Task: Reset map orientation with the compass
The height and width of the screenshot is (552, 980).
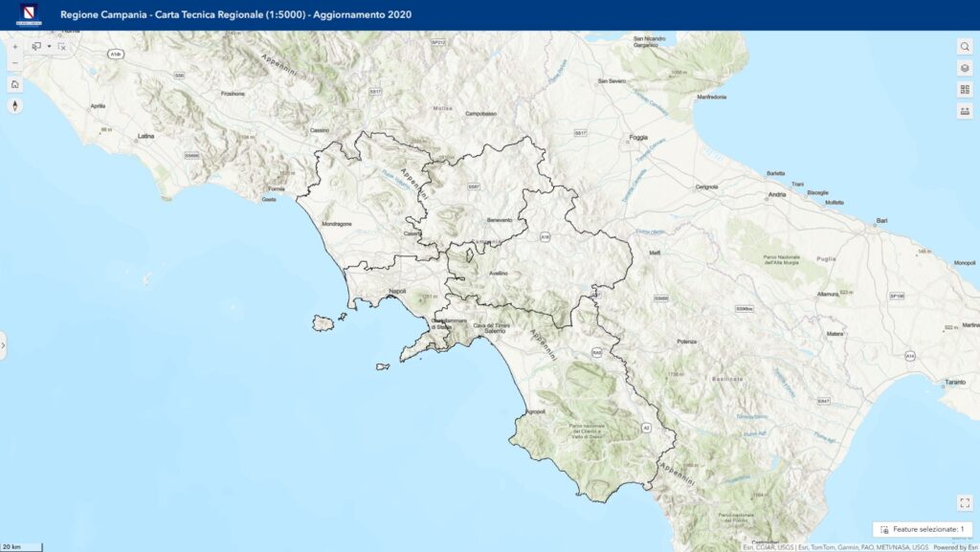Action: [x=15, y=105]
